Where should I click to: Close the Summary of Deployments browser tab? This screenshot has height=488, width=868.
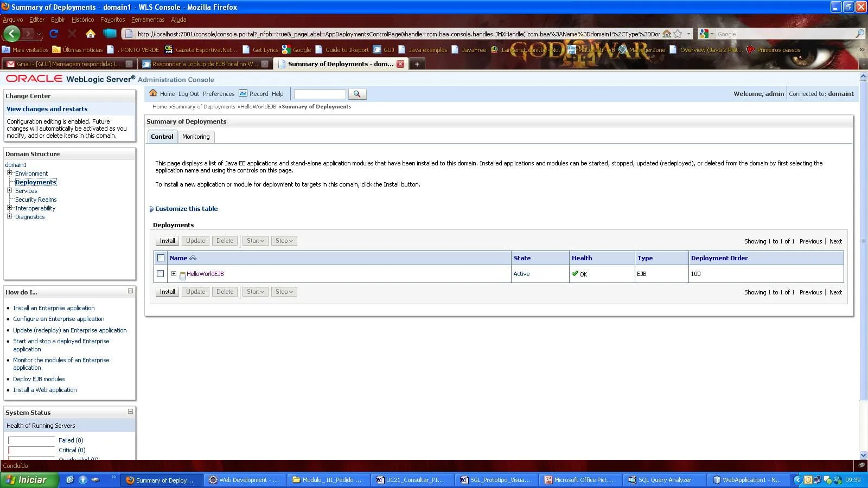pos(400,64)
